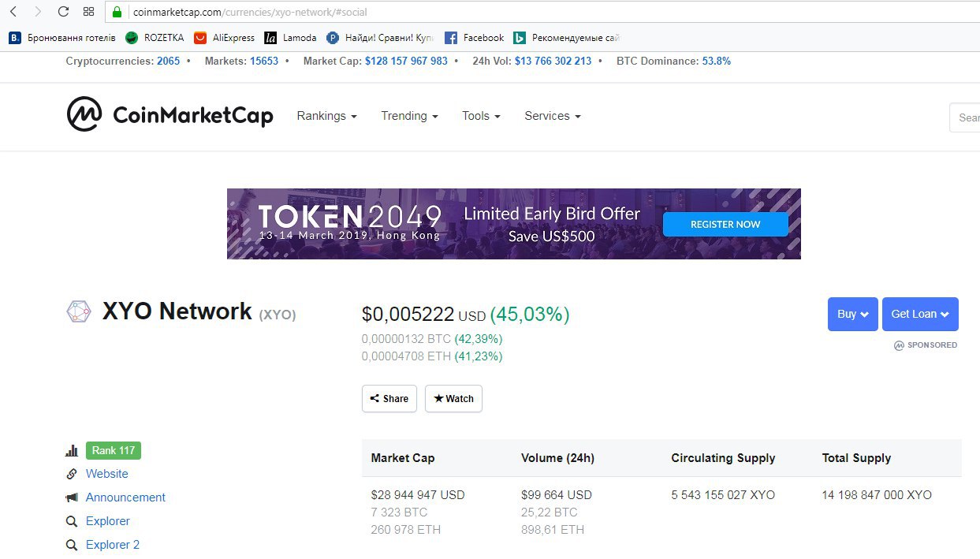The height and width of the screenshot is (559, 980).
Task: Click the XYO Network title text
Action: (x=177, y=311)
